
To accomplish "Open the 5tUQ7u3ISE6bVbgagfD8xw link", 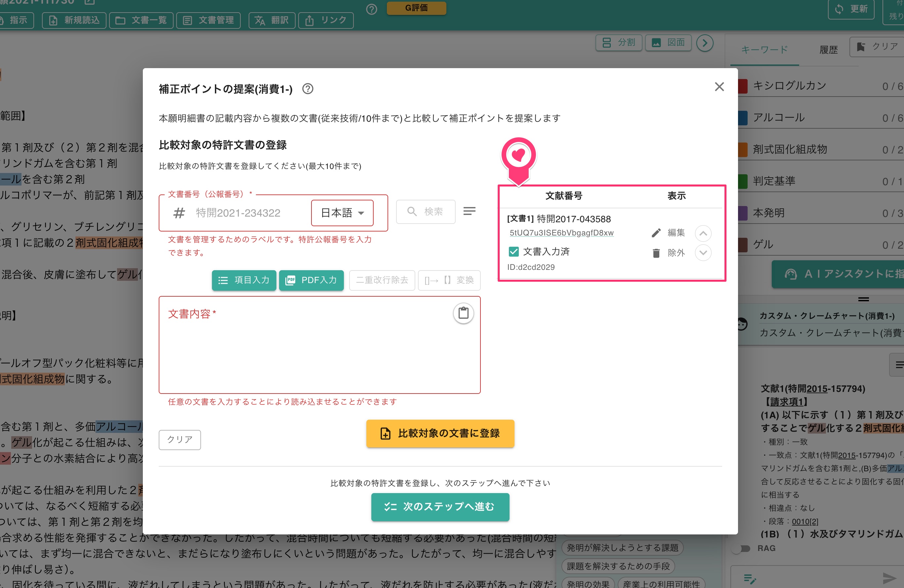I will [561, 233].
